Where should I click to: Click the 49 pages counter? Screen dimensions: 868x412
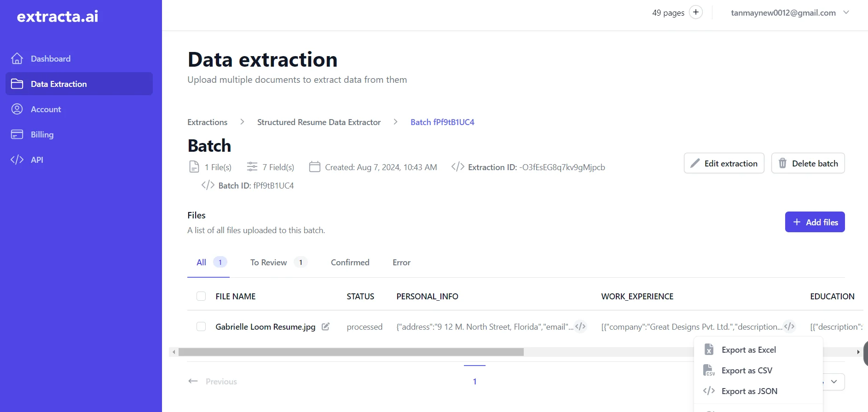coord(668,13)
